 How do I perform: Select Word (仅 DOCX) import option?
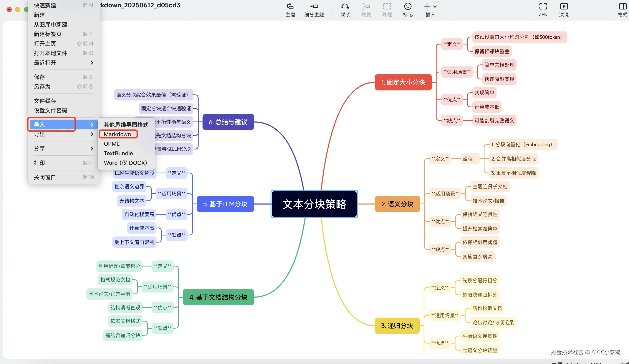(126, 163)
